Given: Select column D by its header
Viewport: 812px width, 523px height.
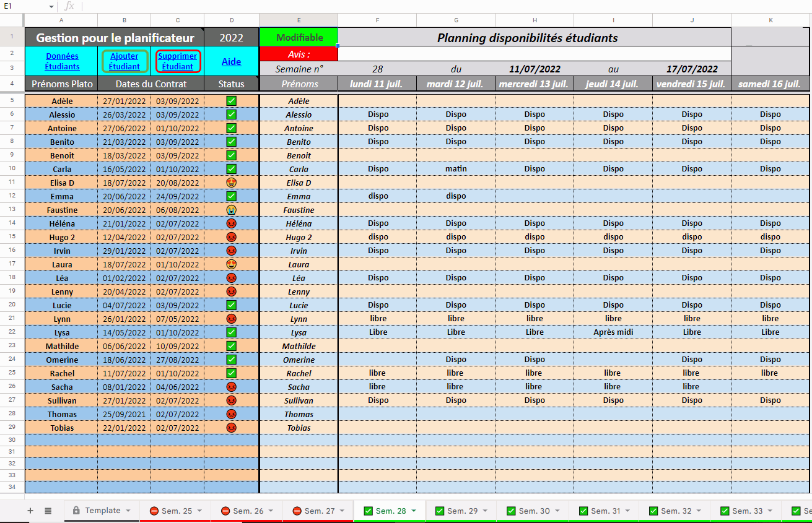Looking at the screenshot, I should [x=232, y=20].
